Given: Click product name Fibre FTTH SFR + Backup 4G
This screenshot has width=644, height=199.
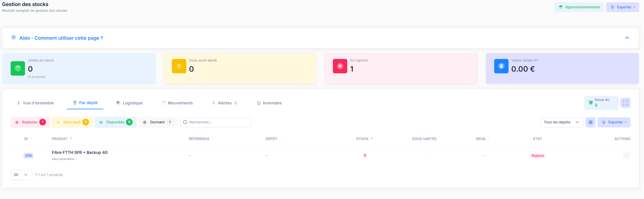Looking at the screenshot, I should pos(80,152).
